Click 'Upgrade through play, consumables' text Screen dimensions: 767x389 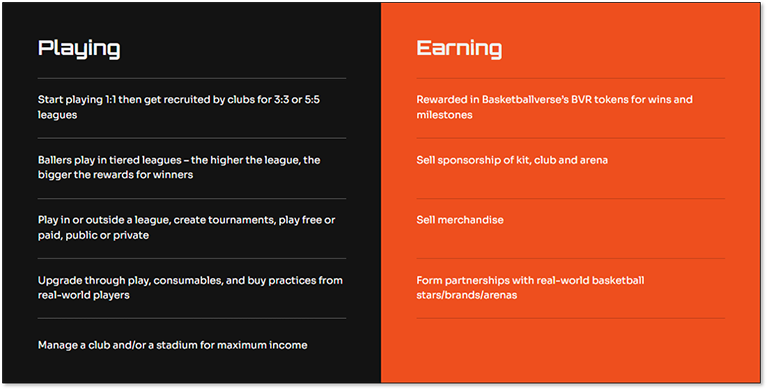coord(190,288)
